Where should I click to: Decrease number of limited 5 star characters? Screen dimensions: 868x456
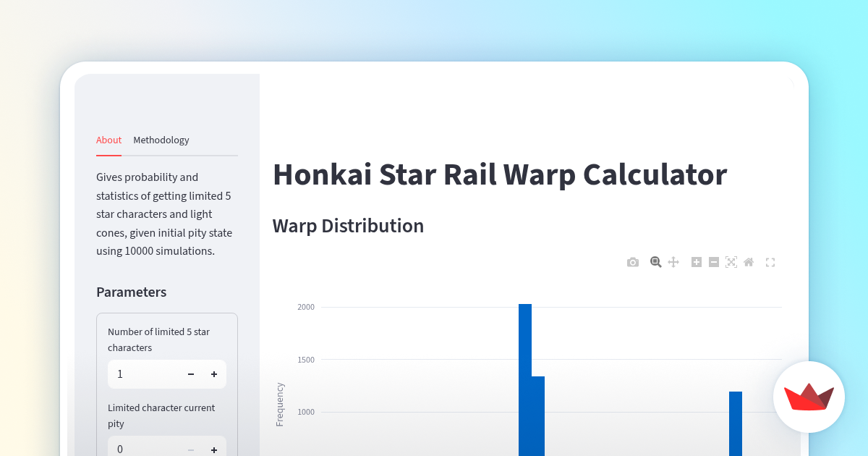[x=191, y=374]
